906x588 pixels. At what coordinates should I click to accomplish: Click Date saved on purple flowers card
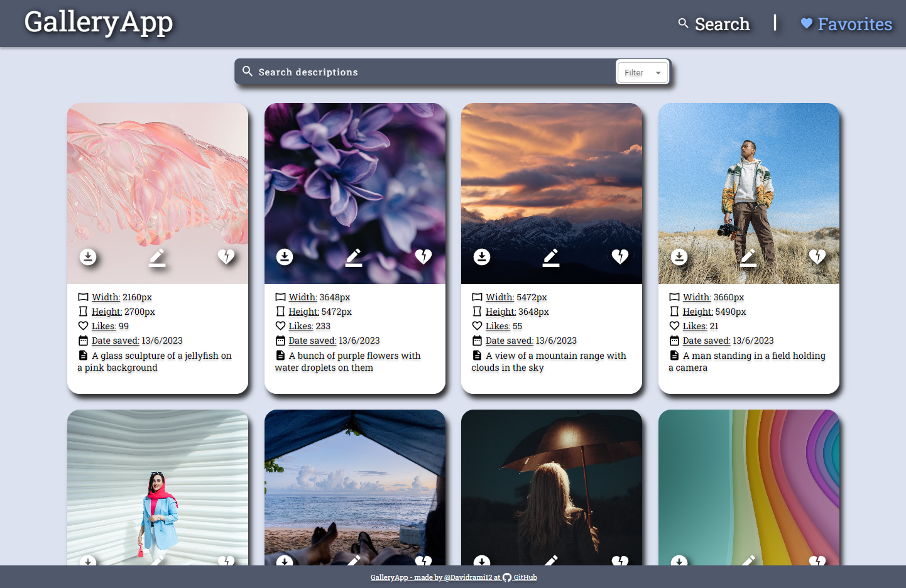pos(334,340)
